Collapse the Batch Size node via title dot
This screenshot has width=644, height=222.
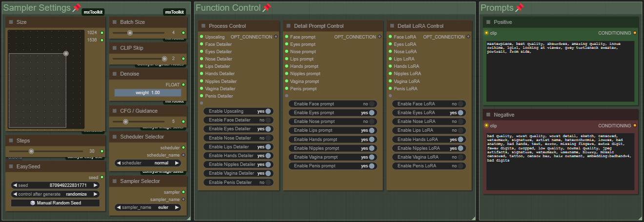click(x=114, y=22)
